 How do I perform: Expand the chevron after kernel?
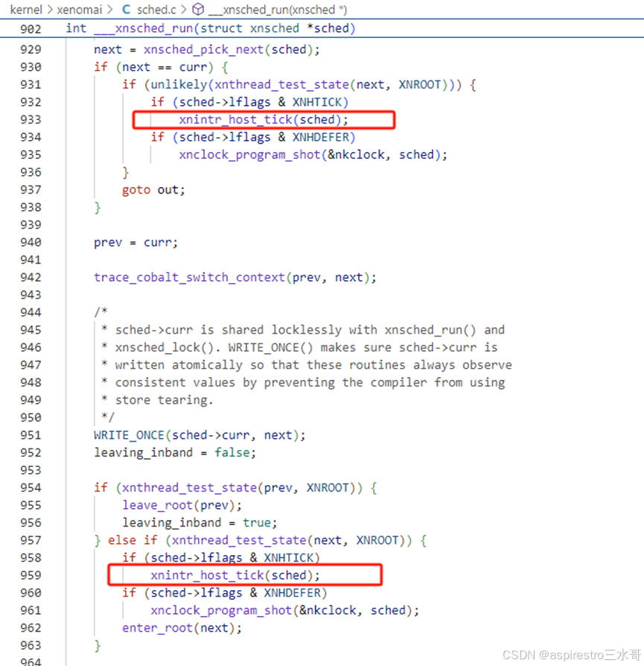50,10
